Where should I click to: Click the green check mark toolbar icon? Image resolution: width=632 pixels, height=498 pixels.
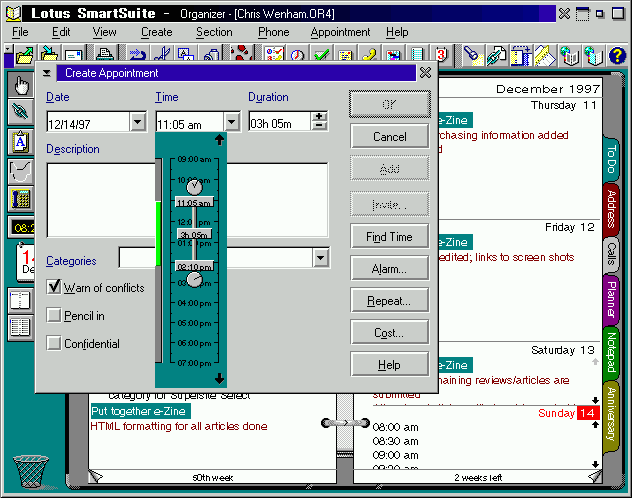tap(322, 55)
